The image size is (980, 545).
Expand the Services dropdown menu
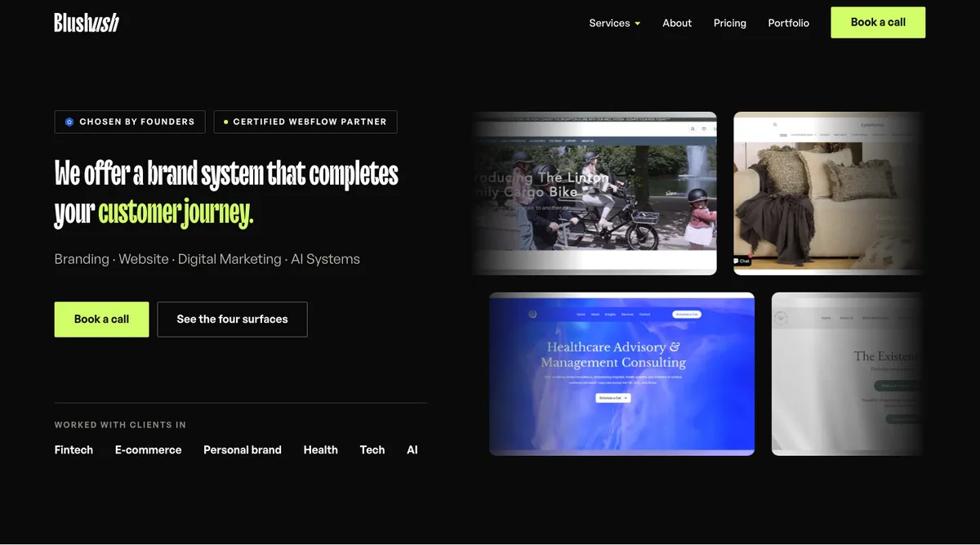coord(614,23)
